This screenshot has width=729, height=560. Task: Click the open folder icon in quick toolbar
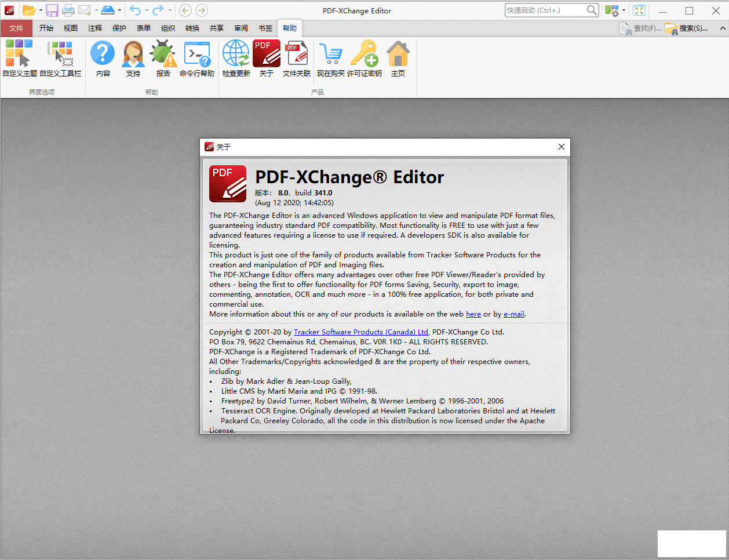click(28, 10)
